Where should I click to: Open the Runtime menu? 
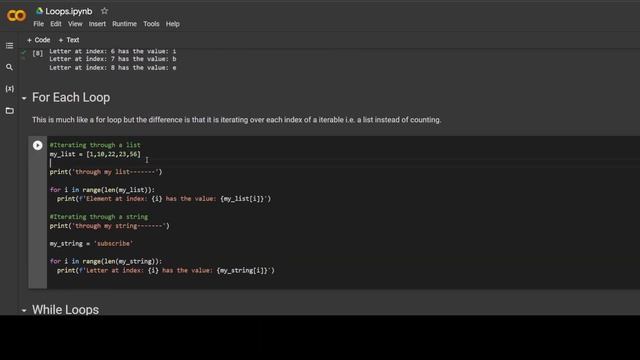[x=124, y=24]
